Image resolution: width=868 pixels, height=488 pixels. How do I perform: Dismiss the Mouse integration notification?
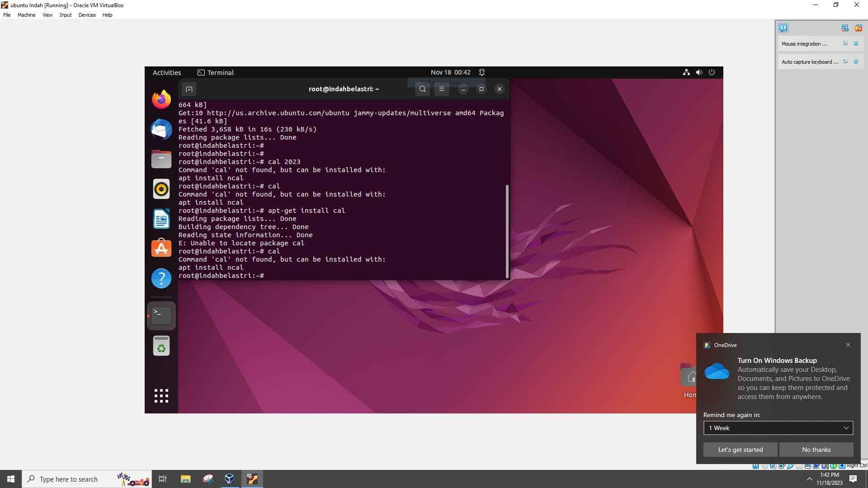(856, 44)
